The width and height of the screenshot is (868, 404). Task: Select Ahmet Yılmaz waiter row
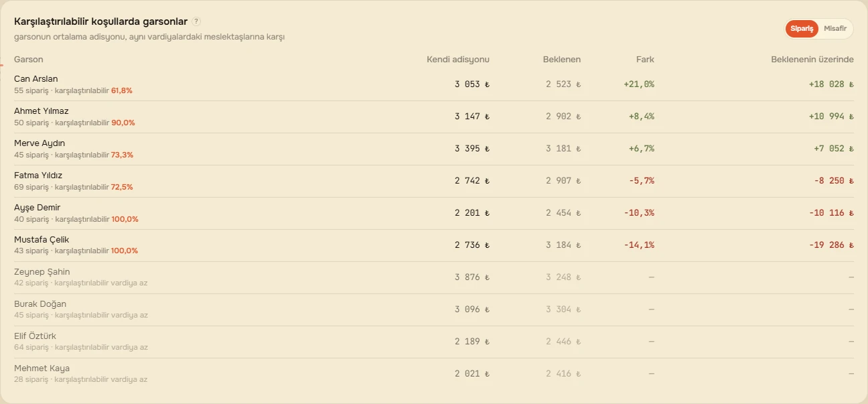pyautogui.click(x=434, y=117)
